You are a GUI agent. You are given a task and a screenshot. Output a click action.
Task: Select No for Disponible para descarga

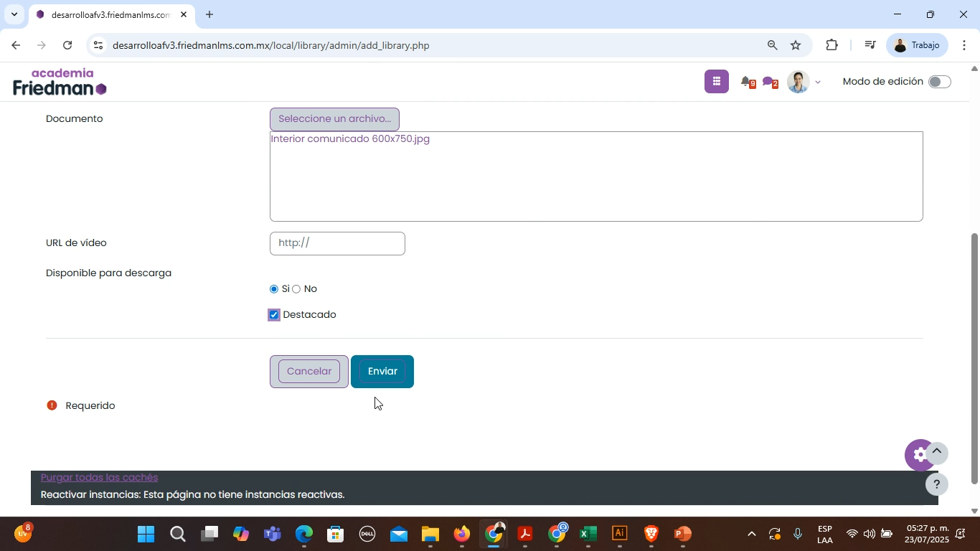[296, 289]
